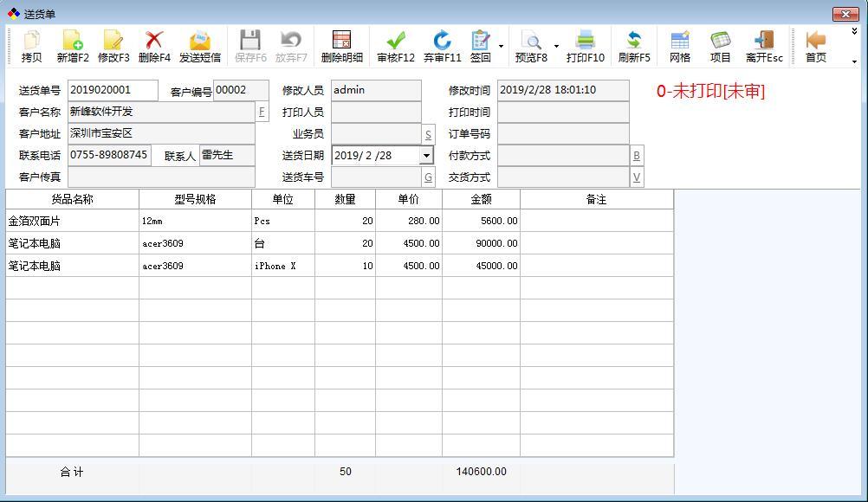This screenshot has width=868, height=502.
Task: Click the 送货单号 input field
Action: pos(113,90)
